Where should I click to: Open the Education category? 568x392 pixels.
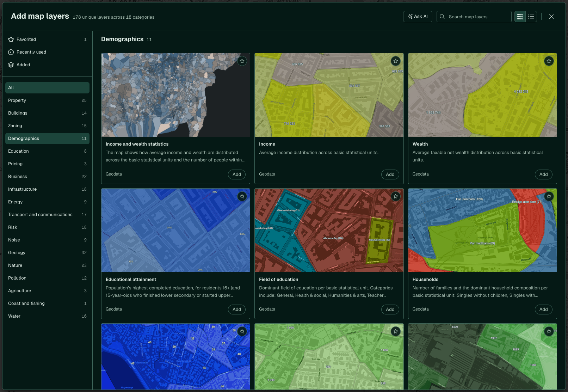click(x=47, y=151)
